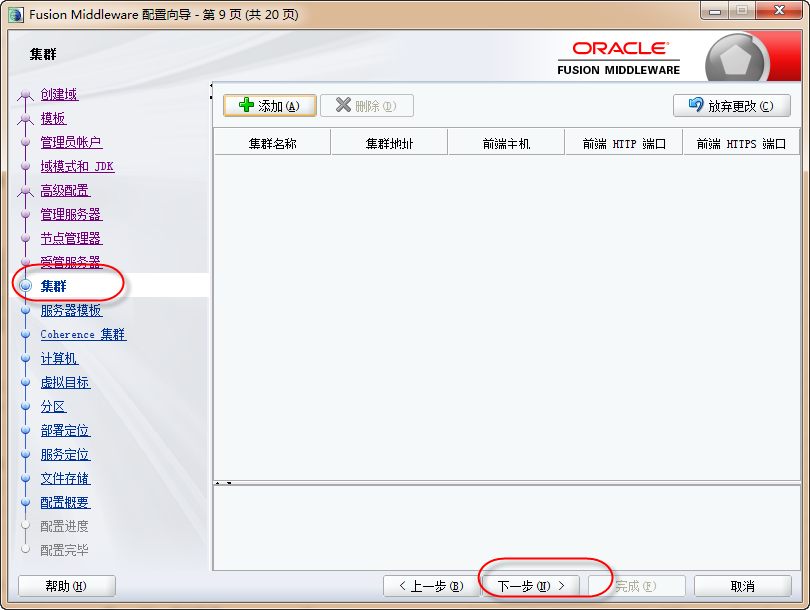Click the 添加(A) add cluster button
Screen dimensions: 810x610
pyautogui.click(x=270, y=105)
